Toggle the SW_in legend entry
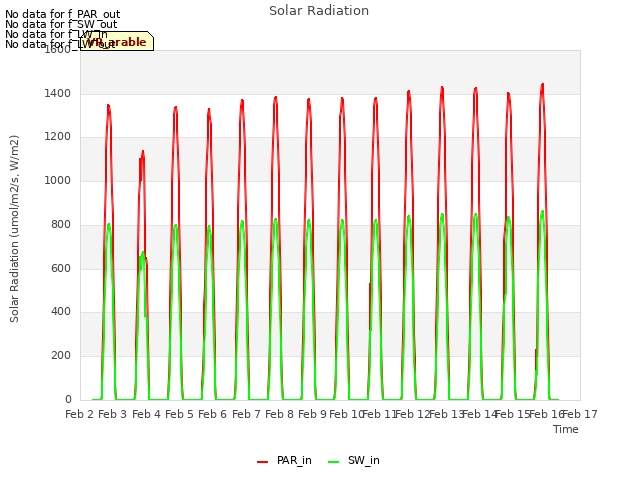Image resolution: width=640 pixels, height=480 pixels. [354, 461]
